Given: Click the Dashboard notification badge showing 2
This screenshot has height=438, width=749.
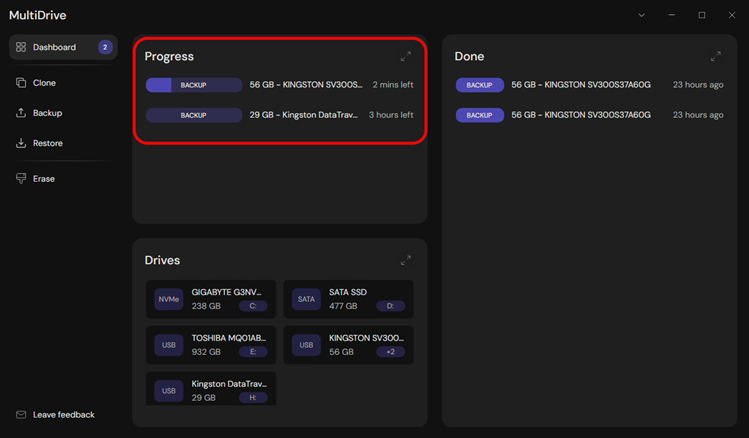Looking at the screenshot, I should pyautogui.click(x=105, y=47).
